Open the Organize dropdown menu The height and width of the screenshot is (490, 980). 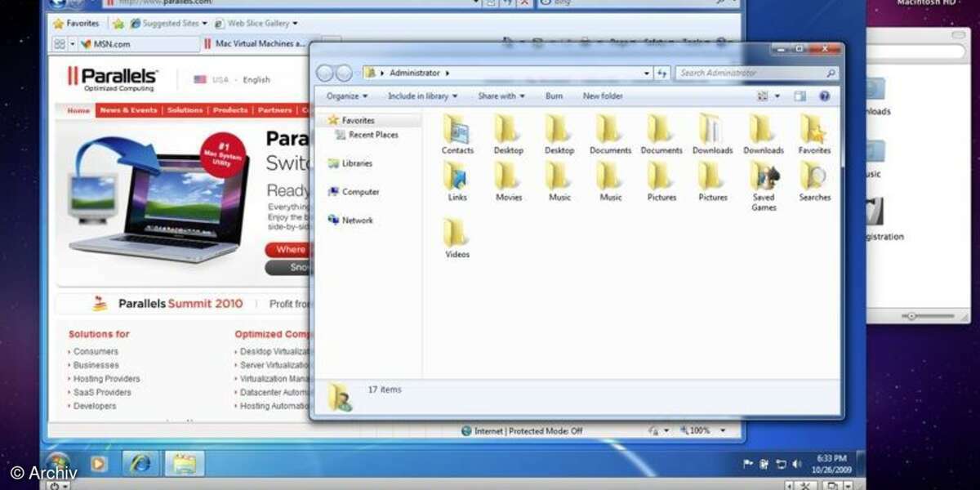(345, 96)
